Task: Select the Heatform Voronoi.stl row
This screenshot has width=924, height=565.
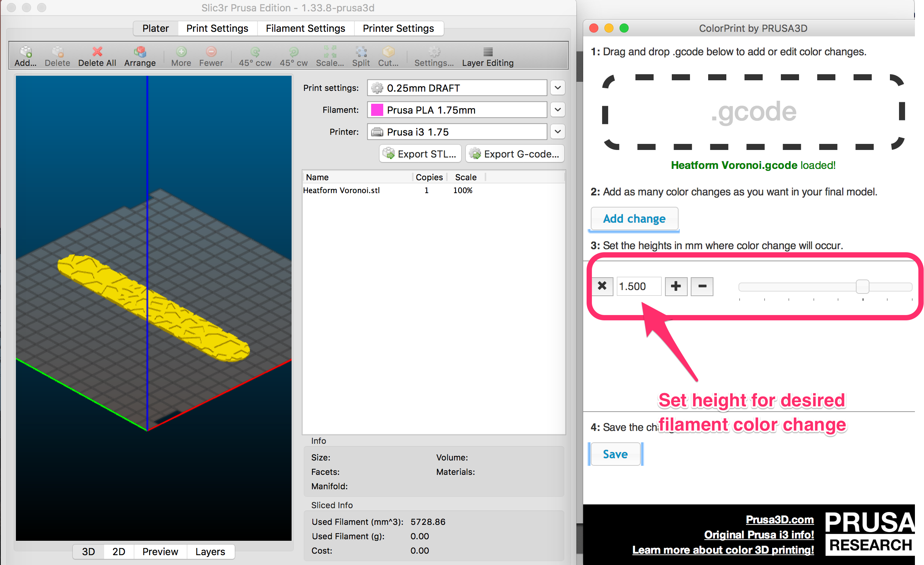Action: [x=434, y=190]
